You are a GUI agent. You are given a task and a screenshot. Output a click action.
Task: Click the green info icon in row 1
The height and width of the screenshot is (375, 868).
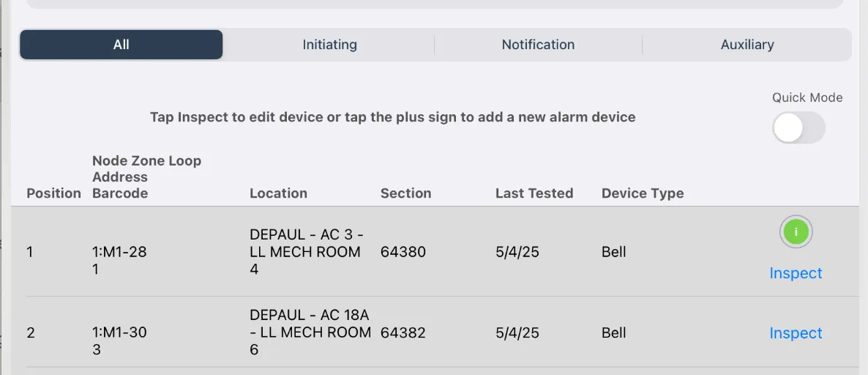(x=796, y=233)
